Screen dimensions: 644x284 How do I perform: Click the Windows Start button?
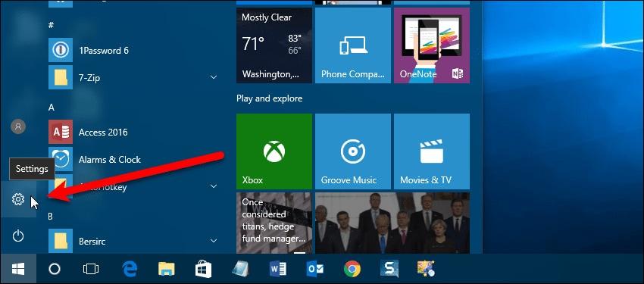(18, 269)
